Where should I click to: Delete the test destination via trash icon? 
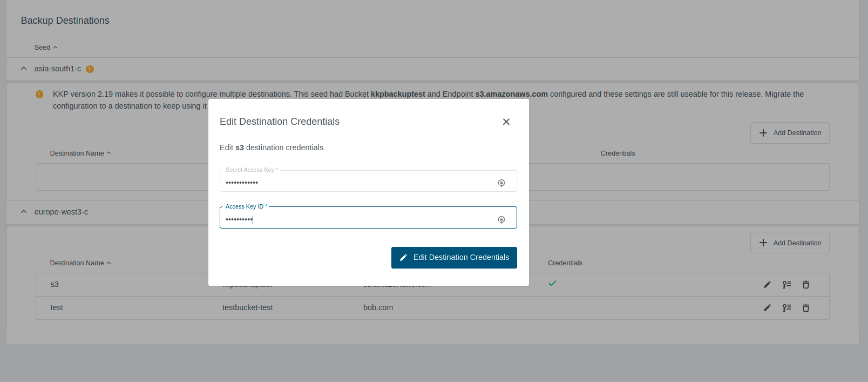(805, 308)
